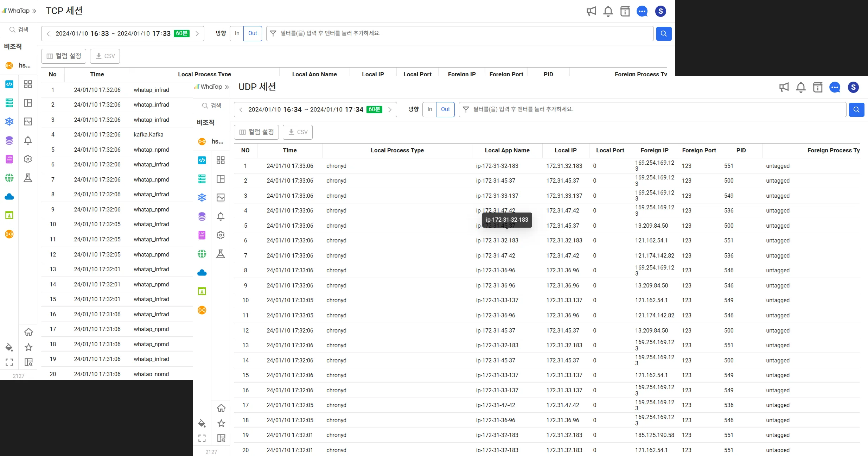The height and width of the screenshot is (456, 868).
Task: Download CSV in TCP window
Action: (105, 56)
